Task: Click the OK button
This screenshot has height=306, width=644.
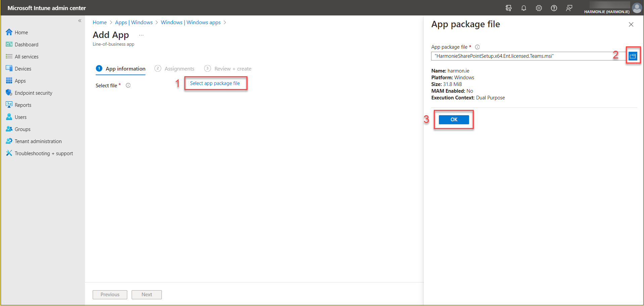Action: [454, 120]
